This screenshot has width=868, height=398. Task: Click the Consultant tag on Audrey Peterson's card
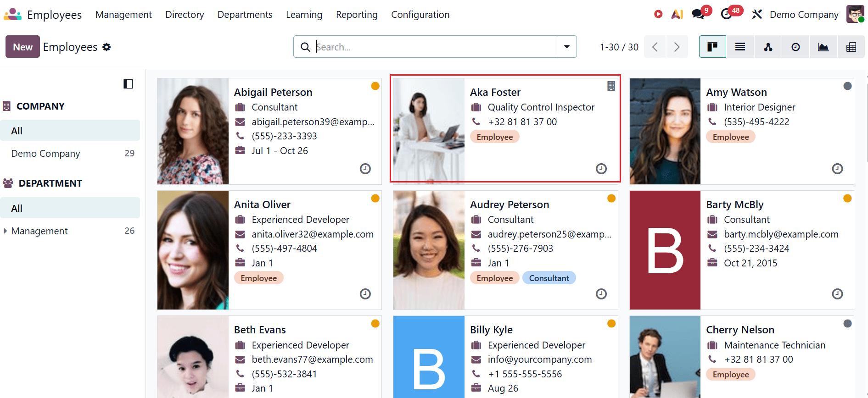pos(549,278)
